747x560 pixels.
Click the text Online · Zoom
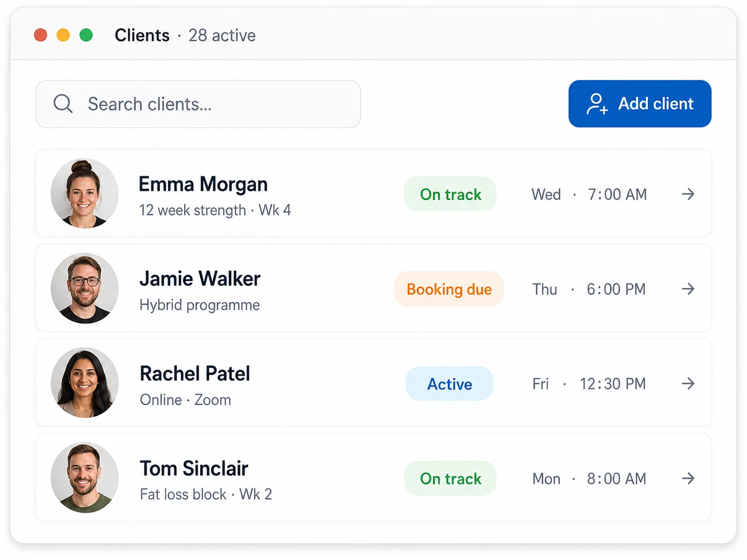pyautogui.click(x=185, y=400)
